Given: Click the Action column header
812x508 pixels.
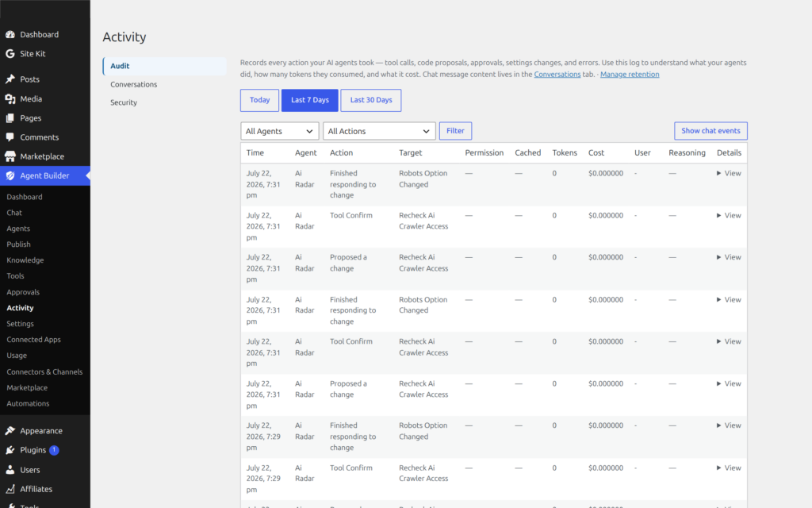Looking at the screenshot, I should tap(341, 153).
